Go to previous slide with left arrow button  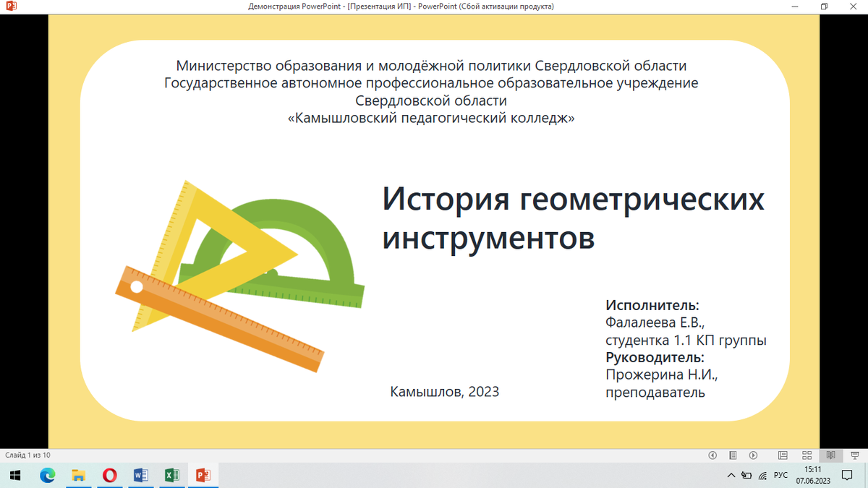[x=712, y=455]
